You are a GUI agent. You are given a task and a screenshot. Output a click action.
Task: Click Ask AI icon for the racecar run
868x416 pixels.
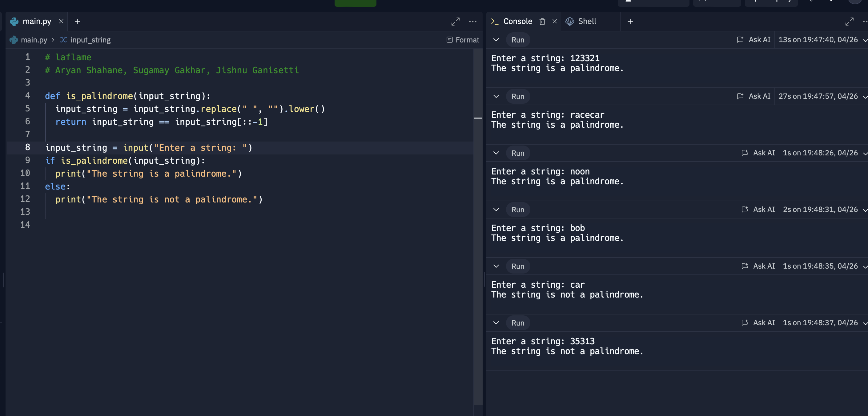740,96
